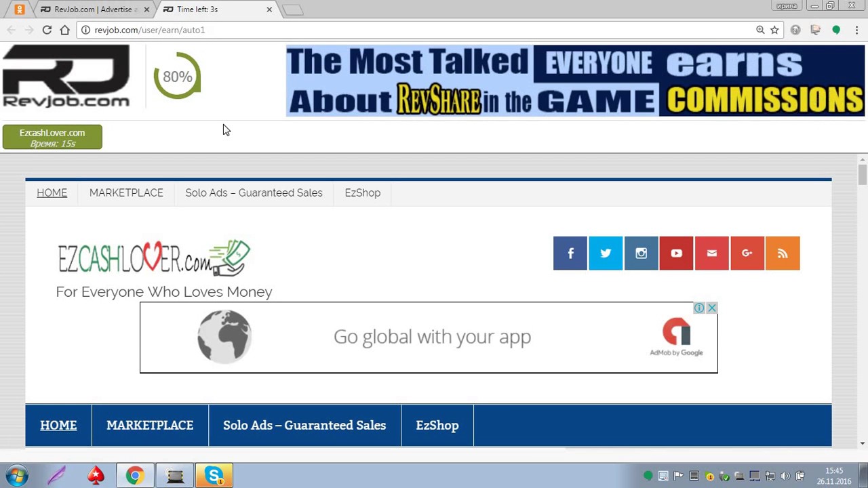Image resolution: width=868 pixels, height=488 pixels.
Task: Click the EzCashLover.com logo image
Action: click(x=154, y=258)
